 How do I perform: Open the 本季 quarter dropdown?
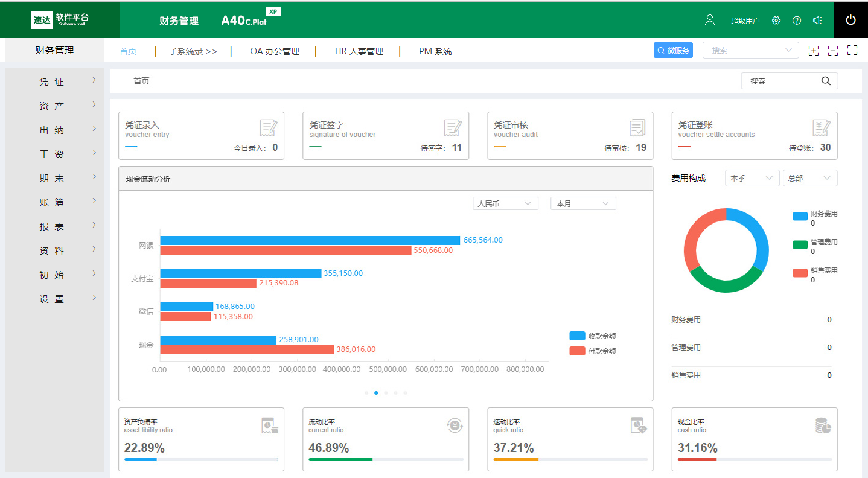click(752, 179)
